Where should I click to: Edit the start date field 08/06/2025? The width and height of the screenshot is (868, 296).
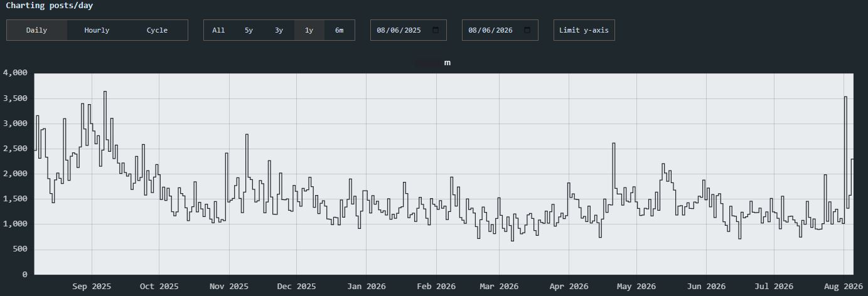tap(409, 30)
